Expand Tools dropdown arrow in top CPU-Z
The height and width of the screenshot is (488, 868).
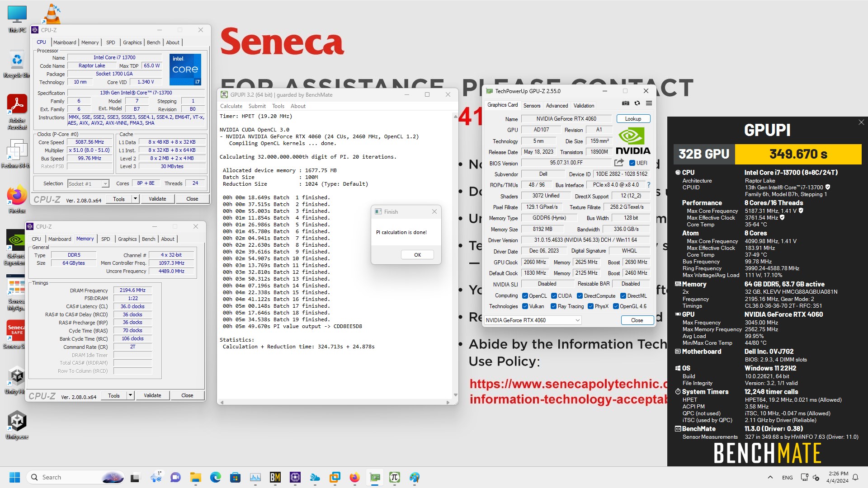pos(135,199)
